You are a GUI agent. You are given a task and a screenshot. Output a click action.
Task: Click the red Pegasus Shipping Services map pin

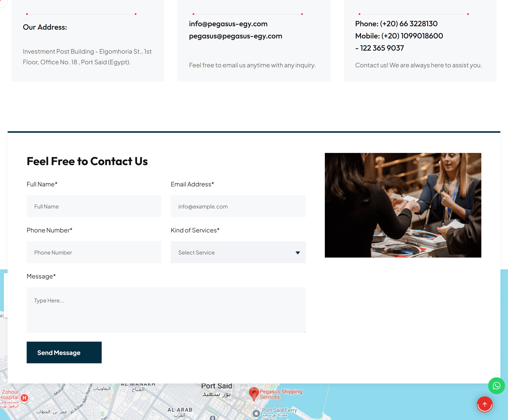tap(254, 392)
